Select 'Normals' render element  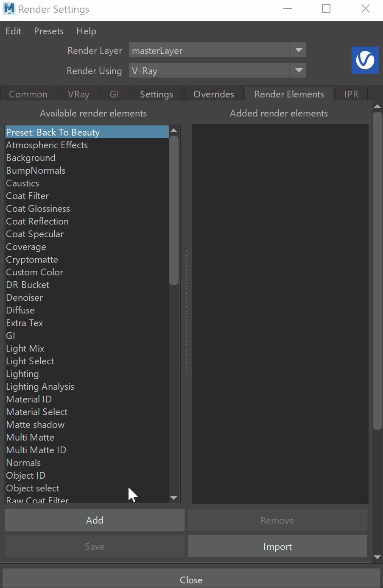coord(87,463)
